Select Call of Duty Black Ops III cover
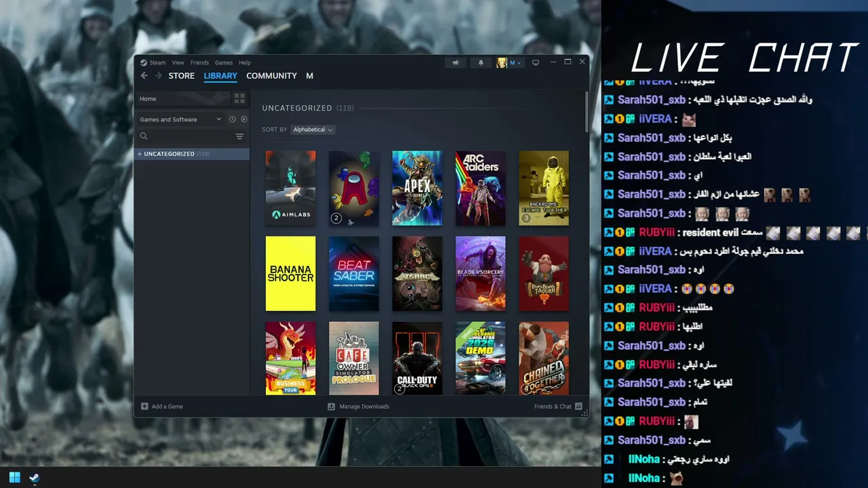This screenshot has height=488, width=868. 417,359
